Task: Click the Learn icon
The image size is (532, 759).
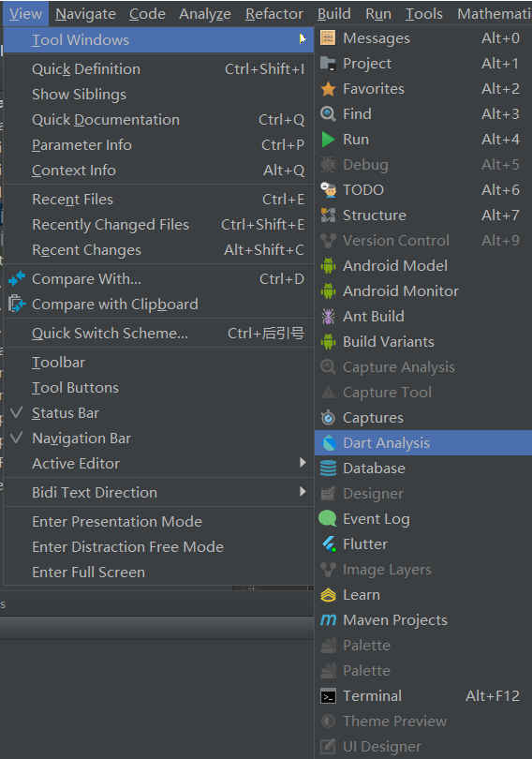Action: (x=328, y=594)
